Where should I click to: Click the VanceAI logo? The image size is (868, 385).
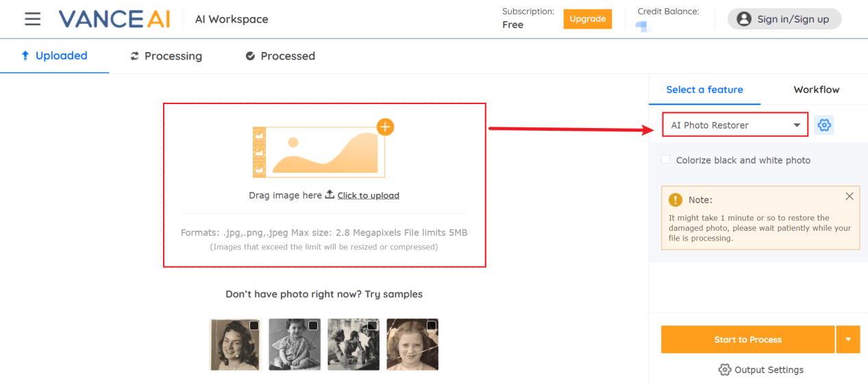114,19
